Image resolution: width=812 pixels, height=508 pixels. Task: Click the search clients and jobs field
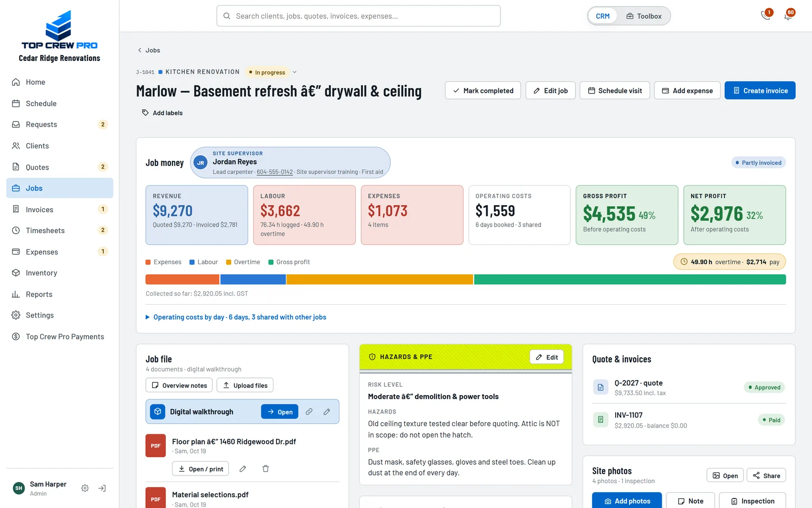[358, 16]
